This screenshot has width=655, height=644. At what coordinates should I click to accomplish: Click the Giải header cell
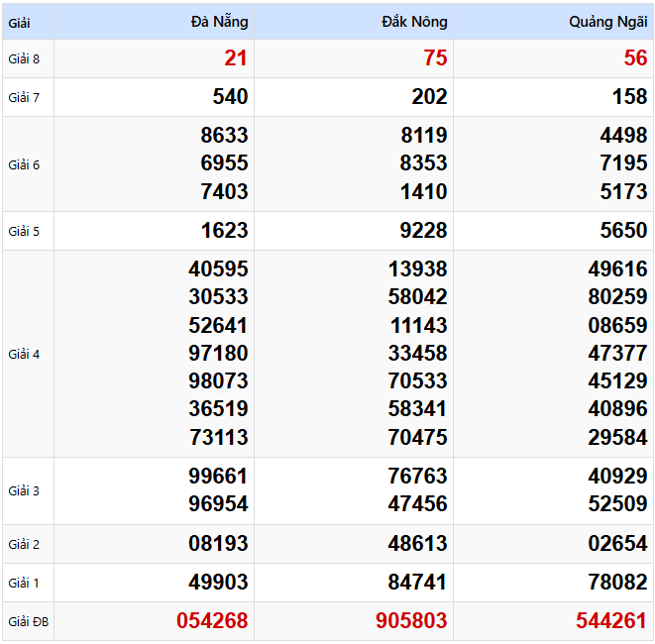point(19,22)
